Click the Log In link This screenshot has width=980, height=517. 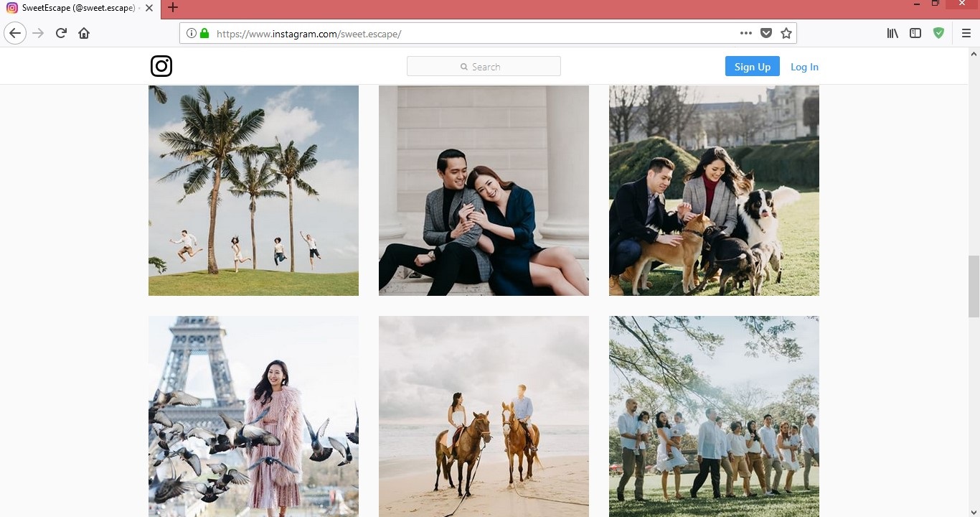804,67
